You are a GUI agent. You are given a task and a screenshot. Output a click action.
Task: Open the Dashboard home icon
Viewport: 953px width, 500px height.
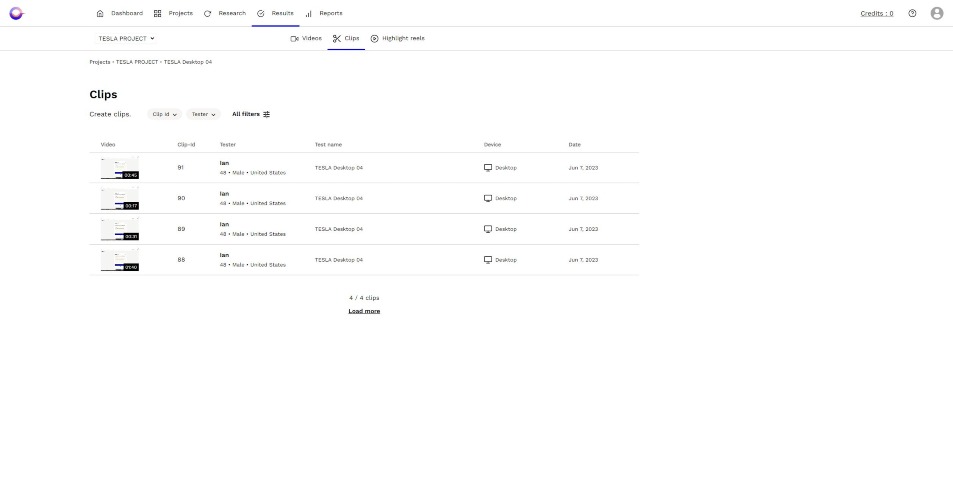[100, 13]
